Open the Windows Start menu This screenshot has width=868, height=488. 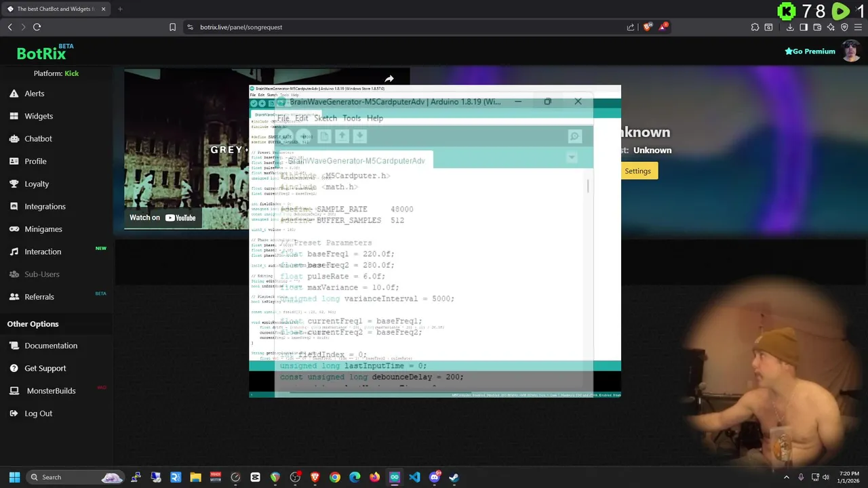coord(14,477)
